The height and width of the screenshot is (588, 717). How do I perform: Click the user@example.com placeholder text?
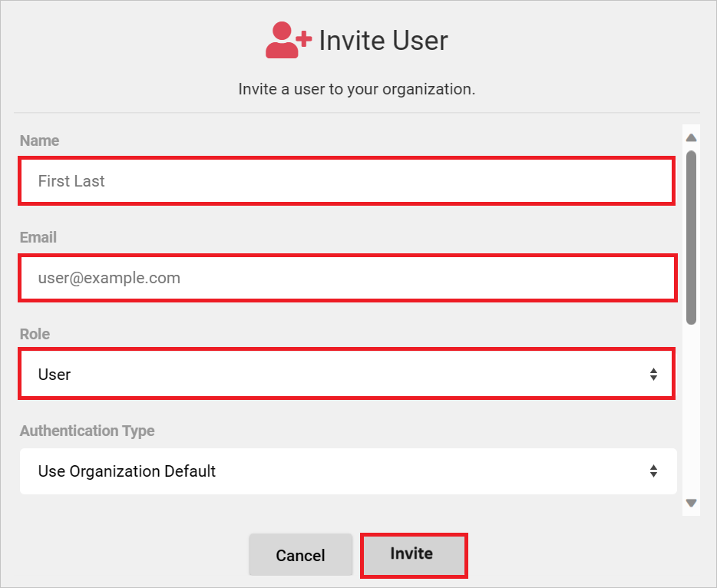109,278
